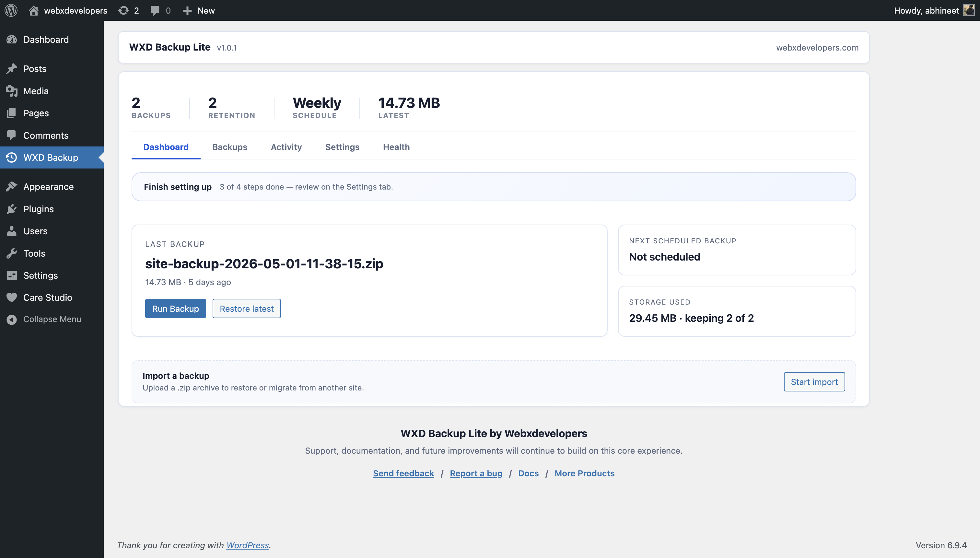The height and width of the screenshot is (558, 980).
Task: Click the Collapse Menu arrow icon
Action: tap(11, 319)
